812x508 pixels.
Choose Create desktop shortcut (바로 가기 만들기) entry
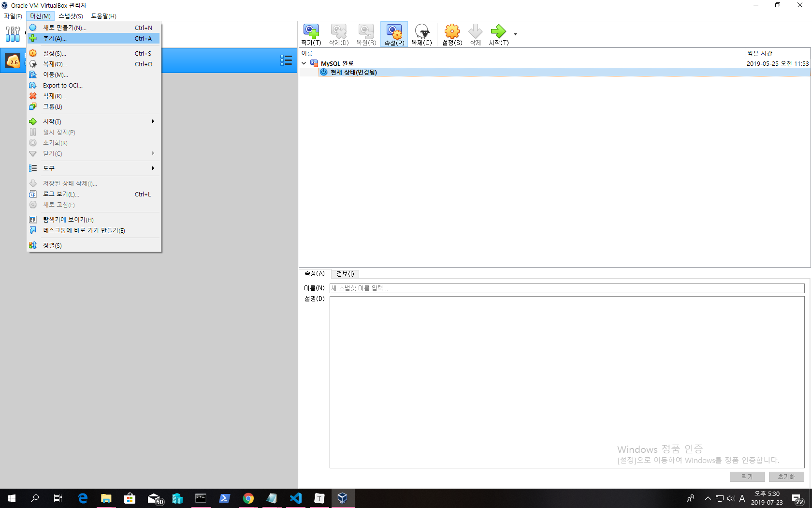point(94,230)
